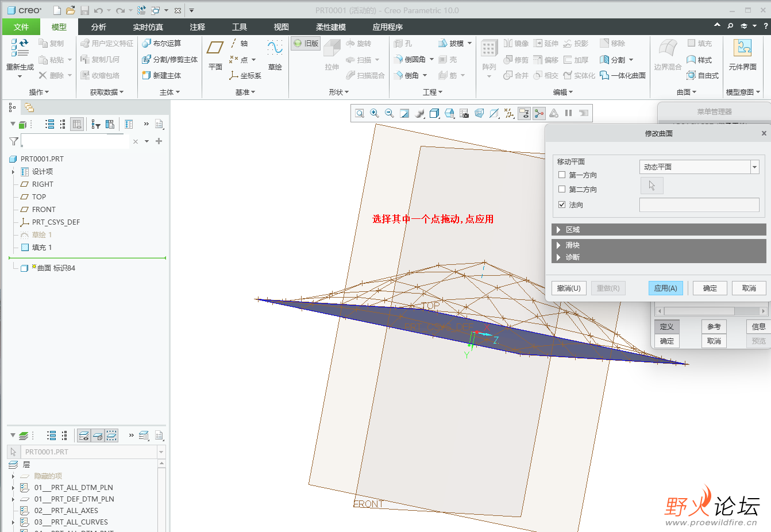This screenshot has width=771, height=532.
Task: Open the 编辑 group dropdown
Action: coord(563,92)
